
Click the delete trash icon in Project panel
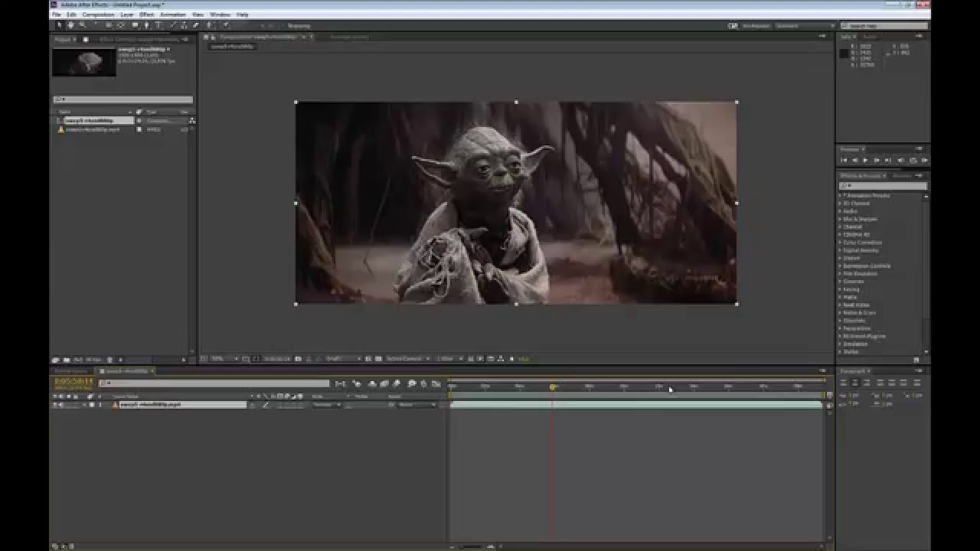click(109, 360)
